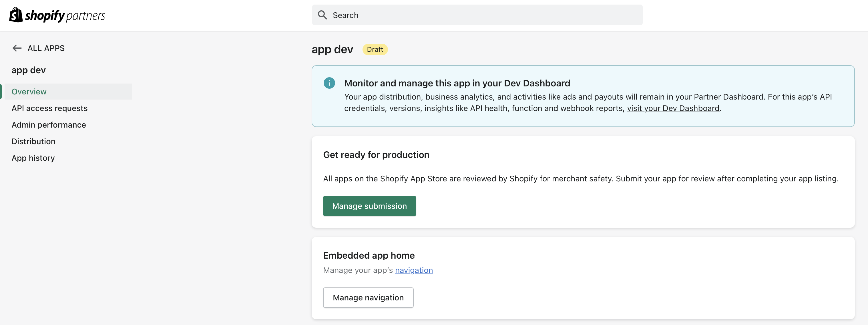This screenshot has width=868, height=325.
Task: Click the navigation hyperlink
Action: point(413,270)
